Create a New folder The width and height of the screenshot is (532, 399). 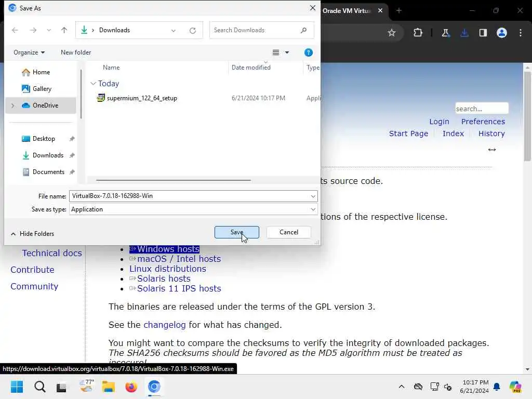pyautogui.click(x=76, y=52)
